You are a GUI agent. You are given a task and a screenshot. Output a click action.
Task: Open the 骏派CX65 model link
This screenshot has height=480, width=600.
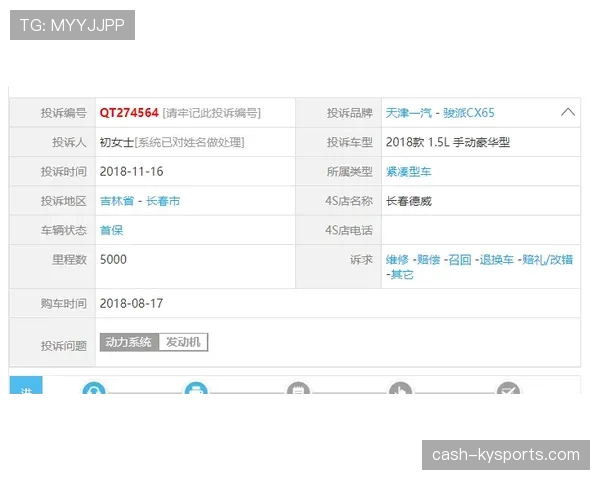pyautogui.click(x=469, y=113)
